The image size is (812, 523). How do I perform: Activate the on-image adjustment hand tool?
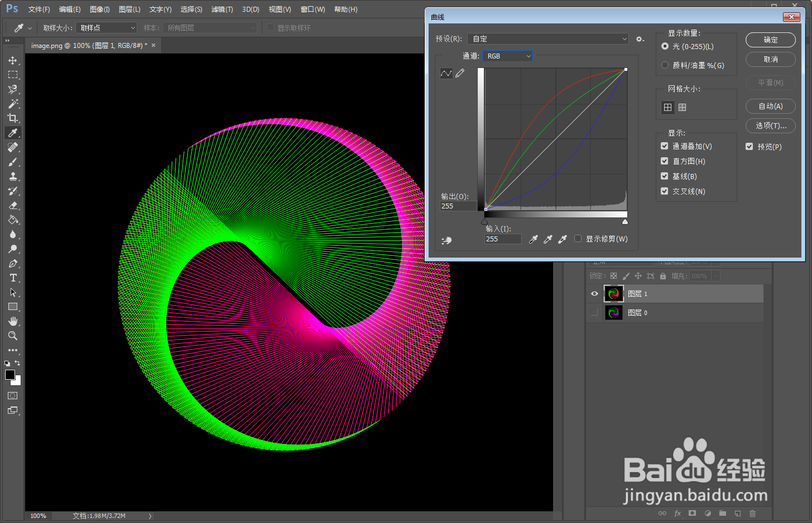tap(446, 240)
